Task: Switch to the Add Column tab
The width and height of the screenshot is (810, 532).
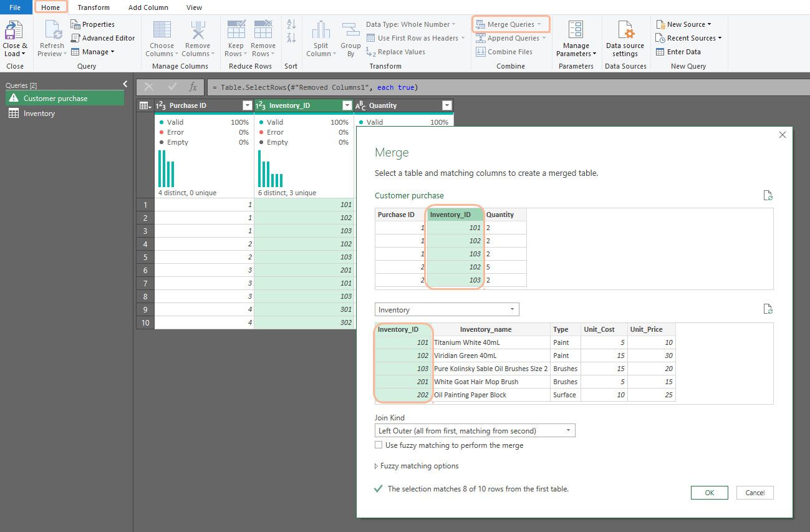Action: [148, 7]
